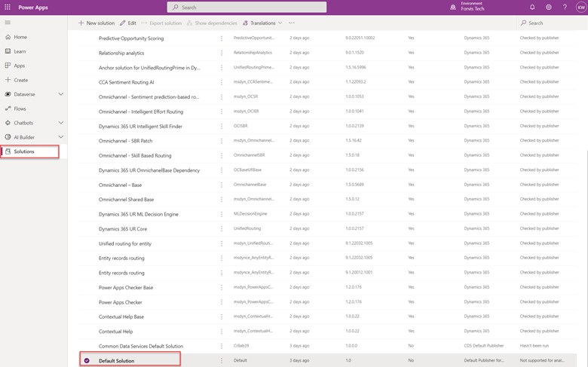
Task: Expand the AI Builder navigation section
Action: (61, 137)
